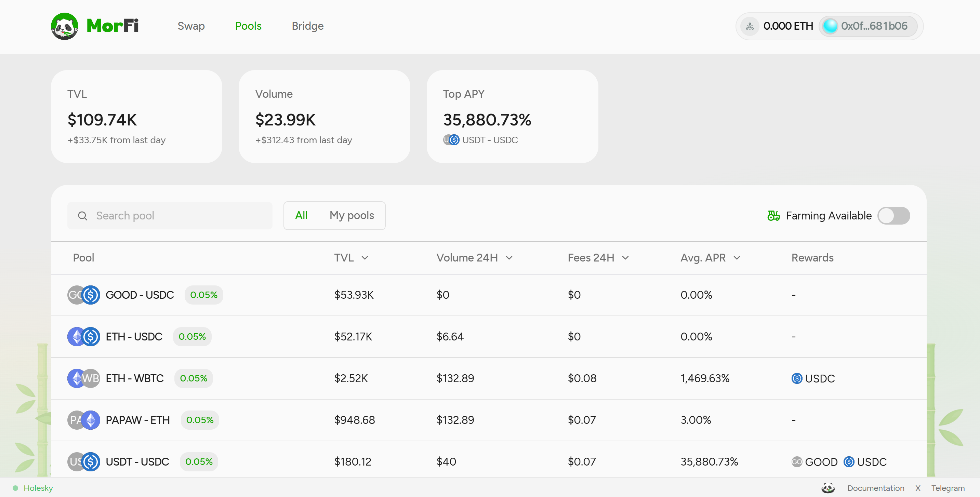Click the GOOD reward icon in USDT - USDC row
Image resolution: width=980 pixels, height=497 pixels.
[797, 462]
